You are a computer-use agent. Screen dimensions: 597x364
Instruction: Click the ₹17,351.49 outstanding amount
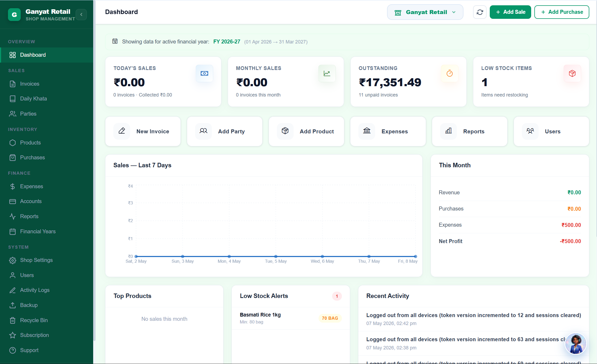click(390, 82)
